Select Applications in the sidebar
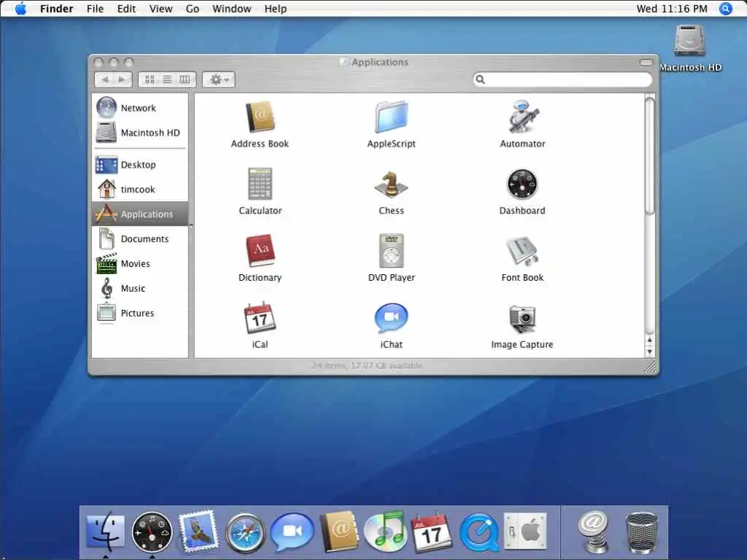747x560 pixels. point(140,214)
